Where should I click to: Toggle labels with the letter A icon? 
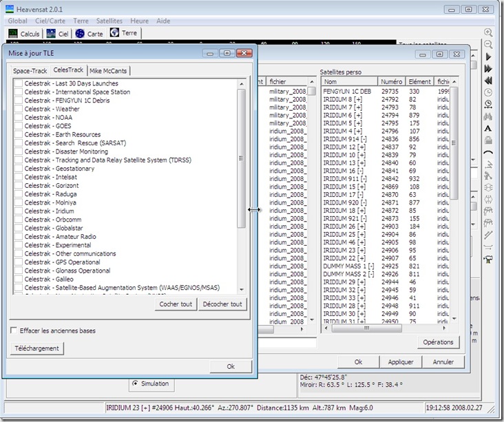coord(488,128)
